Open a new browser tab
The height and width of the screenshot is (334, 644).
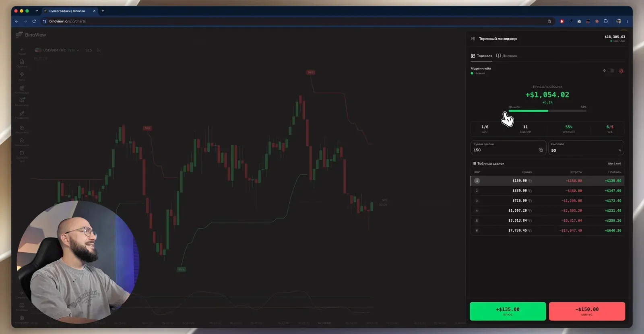point(103,11)
